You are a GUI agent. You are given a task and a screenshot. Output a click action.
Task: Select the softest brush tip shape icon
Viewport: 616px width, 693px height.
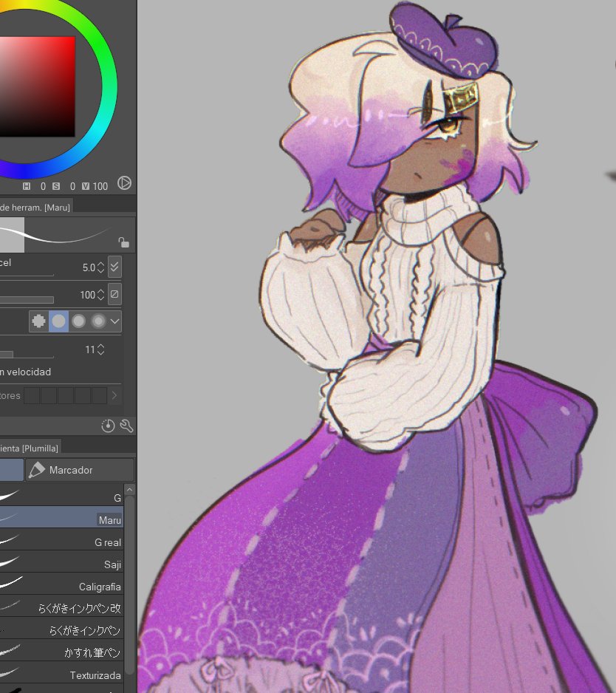98,321
